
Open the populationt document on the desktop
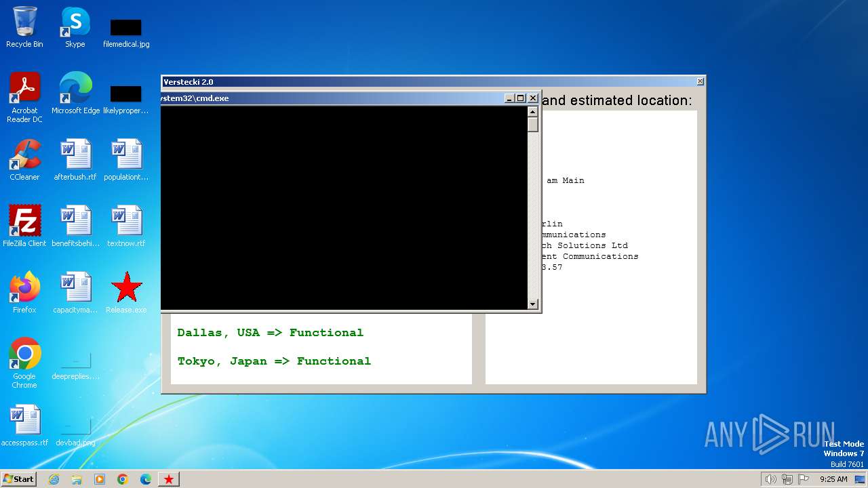tap(126, 160)
